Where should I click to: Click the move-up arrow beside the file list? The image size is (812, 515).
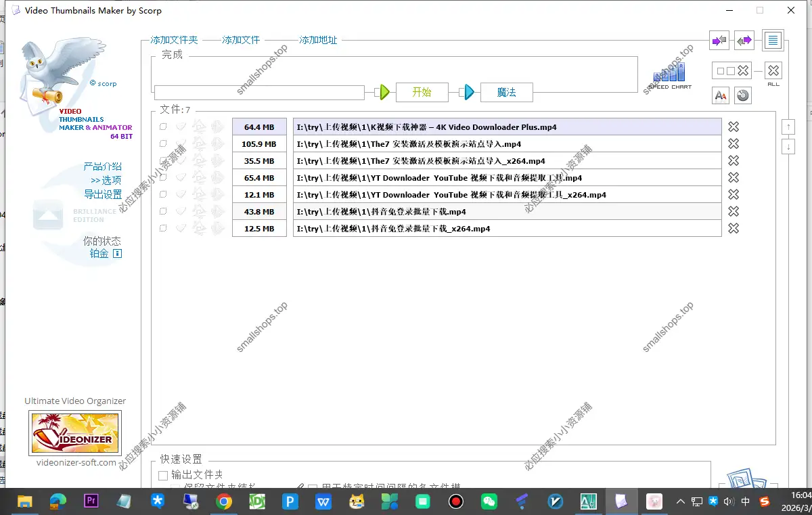[788, 126]
